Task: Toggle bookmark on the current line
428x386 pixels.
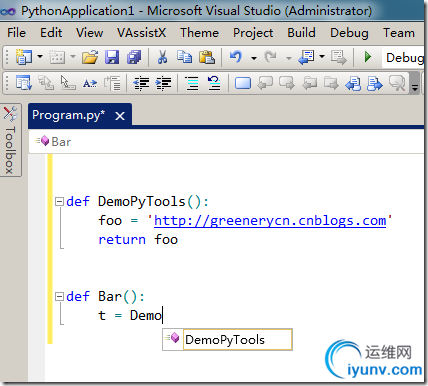Action: pyautogui.click(x=243, y=83)
